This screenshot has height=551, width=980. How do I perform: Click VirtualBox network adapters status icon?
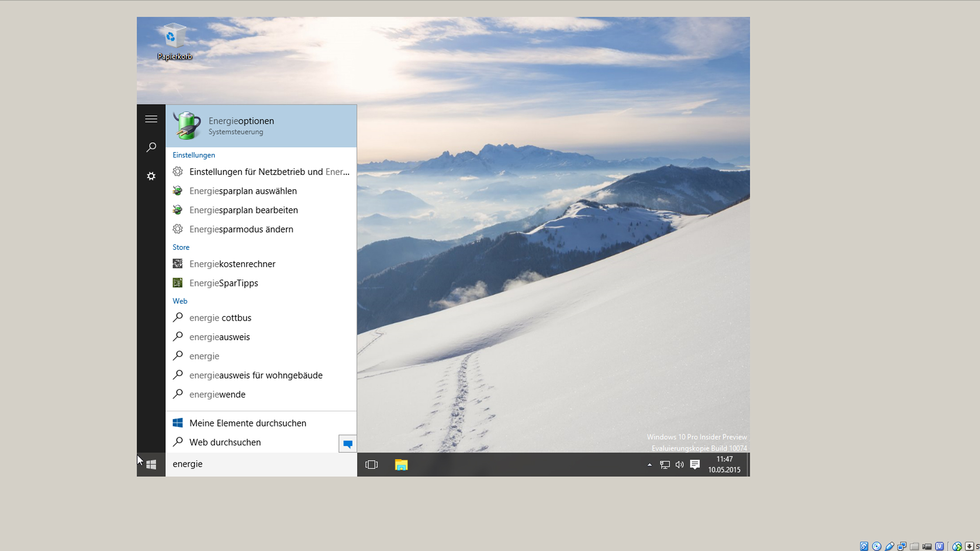(902, 546)
